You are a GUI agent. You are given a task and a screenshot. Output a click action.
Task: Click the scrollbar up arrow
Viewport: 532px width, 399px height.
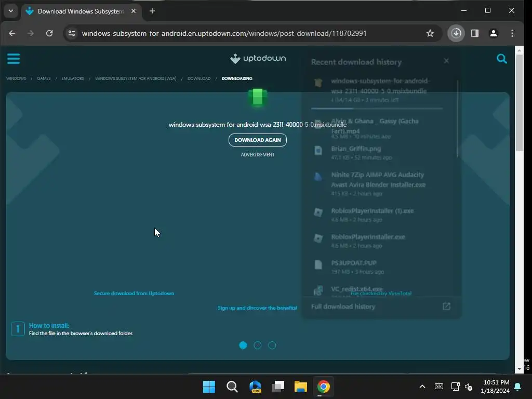(x=519, y=50)
